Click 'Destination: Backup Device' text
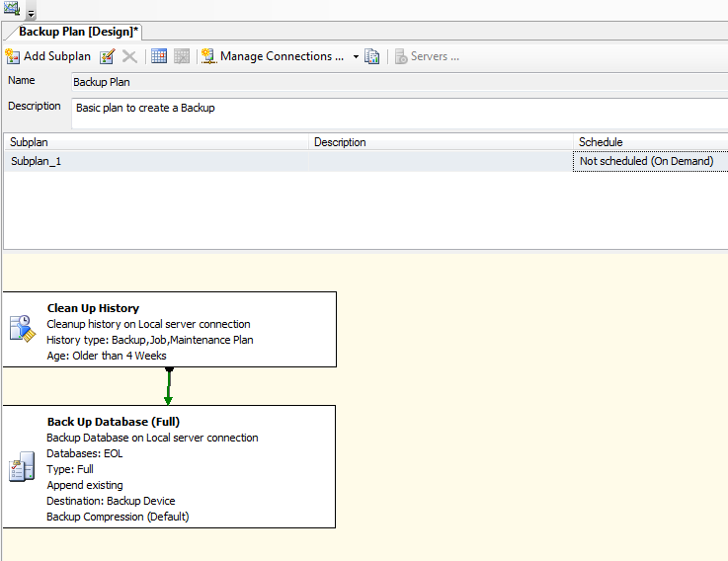 111,501
